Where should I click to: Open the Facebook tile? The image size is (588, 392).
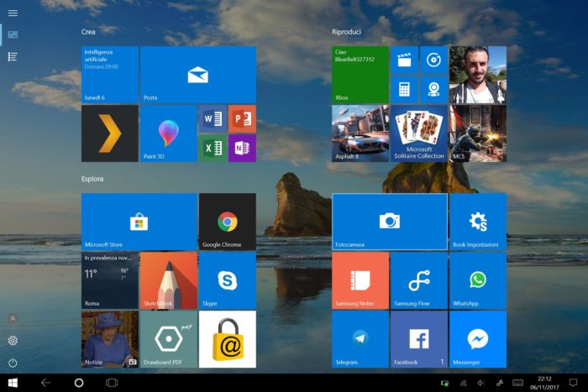419,339
